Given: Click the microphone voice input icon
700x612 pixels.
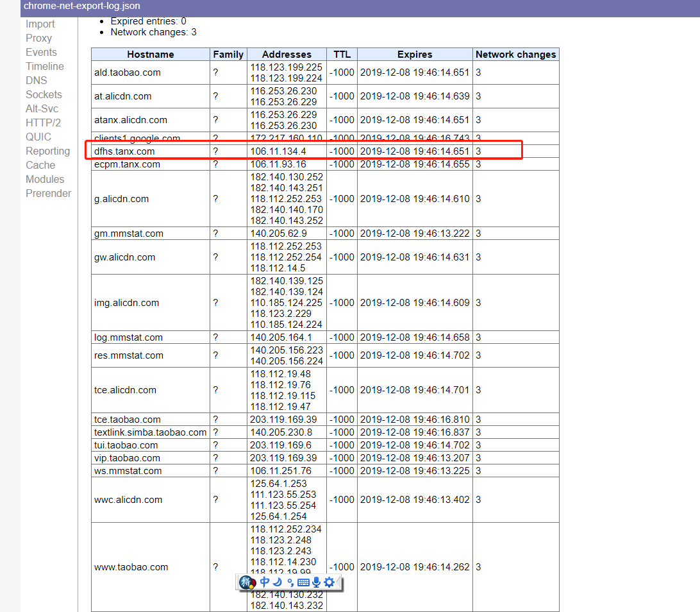Looking at the screenshot, I should point(317,582).
